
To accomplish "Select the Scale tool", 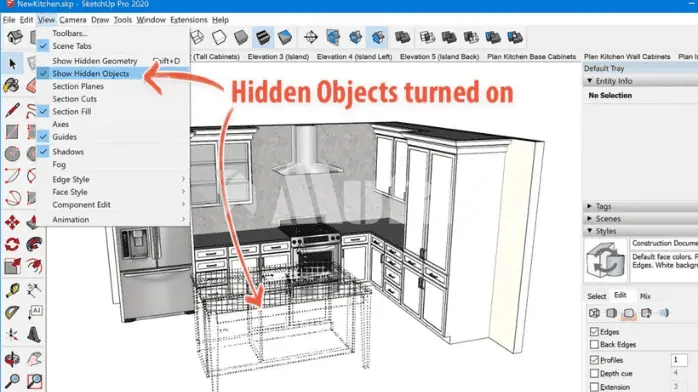I will (x=12, y=266).
